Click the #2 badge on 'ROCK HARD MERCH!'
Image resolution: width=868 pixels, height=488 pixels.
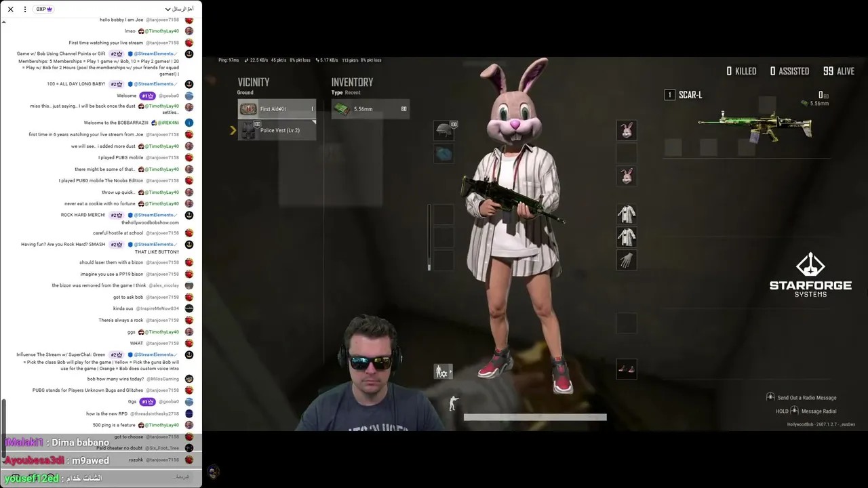coord(117,216)
